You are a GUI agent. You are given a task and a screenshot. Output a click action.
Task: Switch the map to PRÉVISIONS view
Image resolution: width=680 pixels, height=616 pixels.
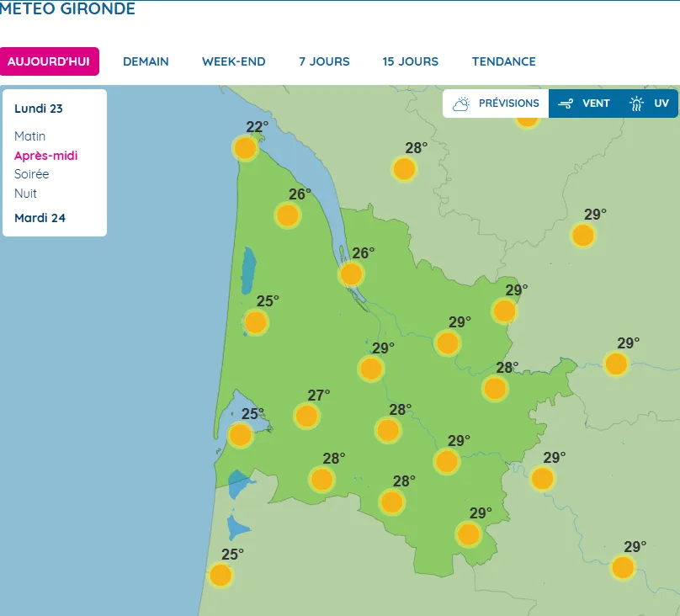(x=497, y=104)
